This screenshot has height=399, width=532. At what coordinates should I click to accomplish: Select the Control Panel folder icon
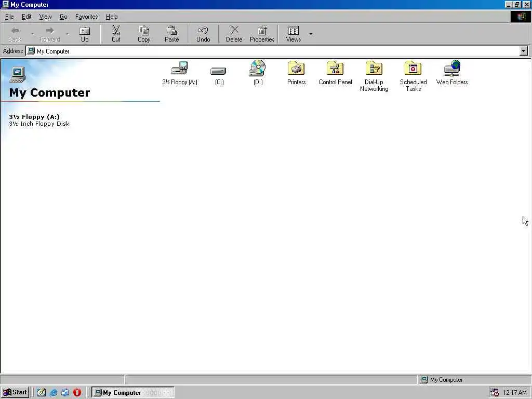pyautogui.click(x=335, y=68)
